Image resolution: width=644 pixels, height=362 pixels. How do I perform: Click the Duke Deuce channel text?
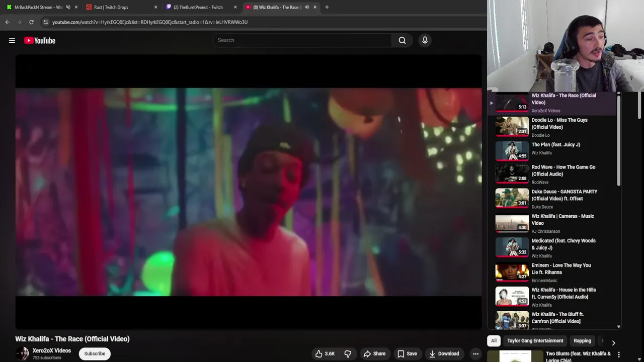[542, 207]
